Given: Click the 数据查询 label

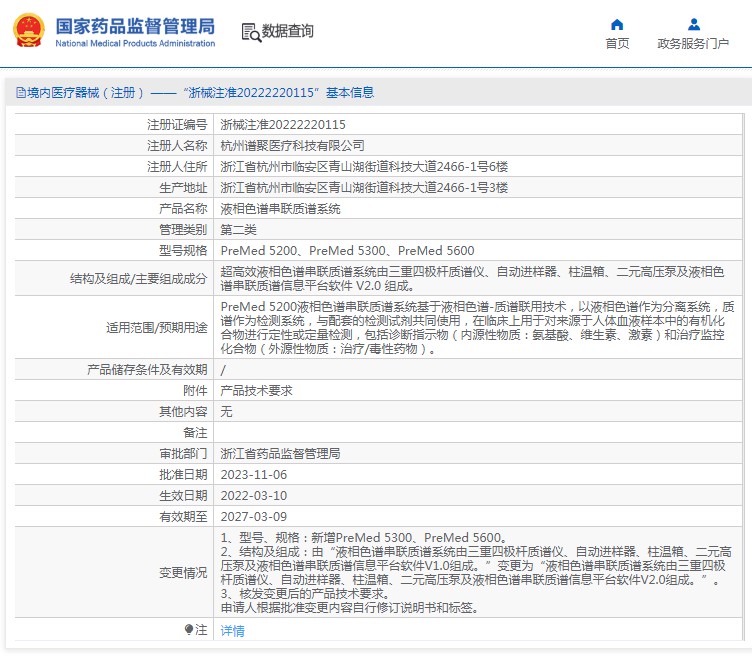Looking at the screenshot, I should tap(287, 31).
